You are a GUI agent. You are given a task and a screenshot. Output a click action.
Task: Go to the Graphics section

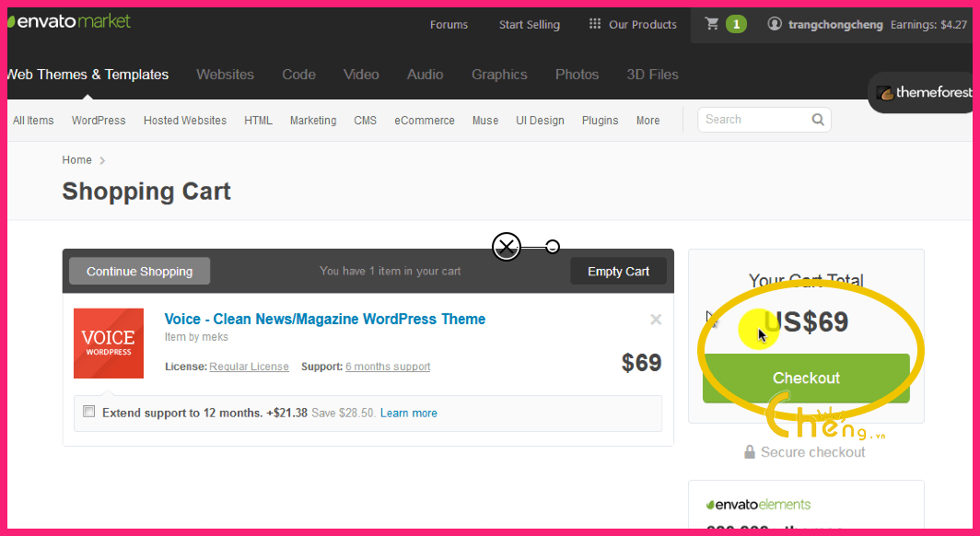[x=499, y=75]
